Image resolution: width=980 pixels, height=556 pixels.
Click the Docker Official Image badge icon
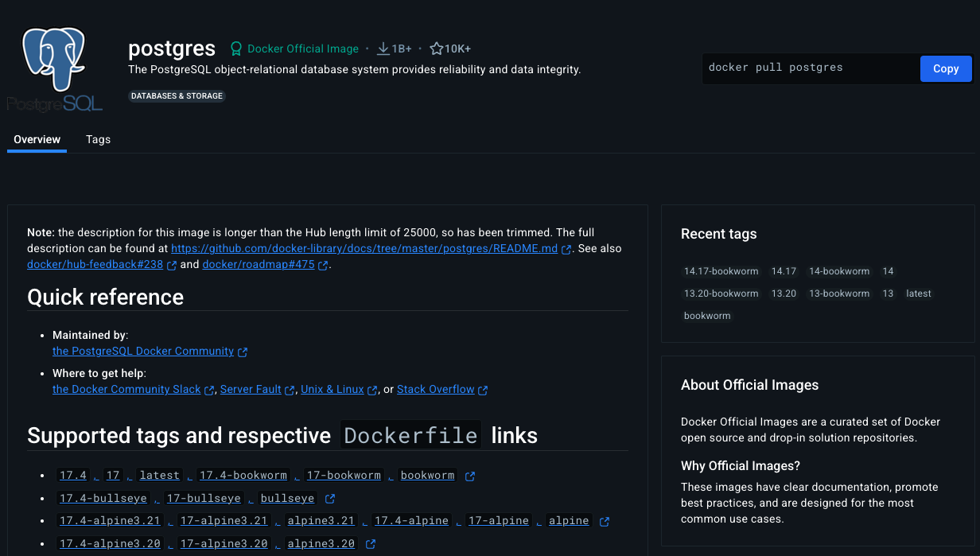point(236,49)
